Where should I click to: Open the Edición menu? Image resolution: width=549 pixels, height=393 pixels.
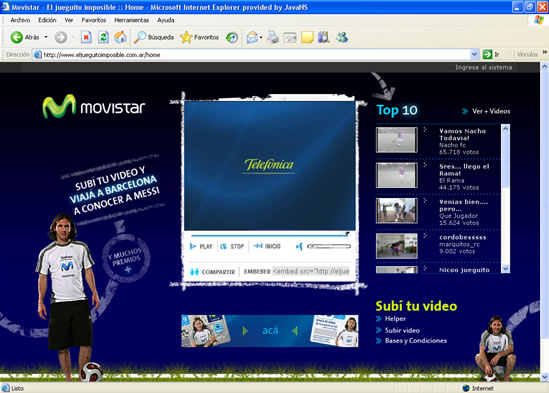(x=47, y=20)
